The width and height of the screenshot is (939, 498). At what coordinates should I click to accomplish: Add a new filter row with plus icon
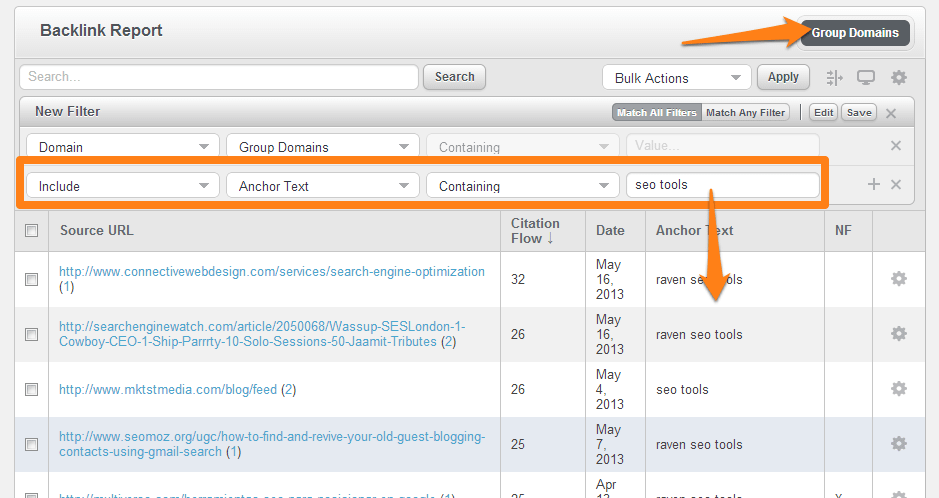tap(873, 185)
